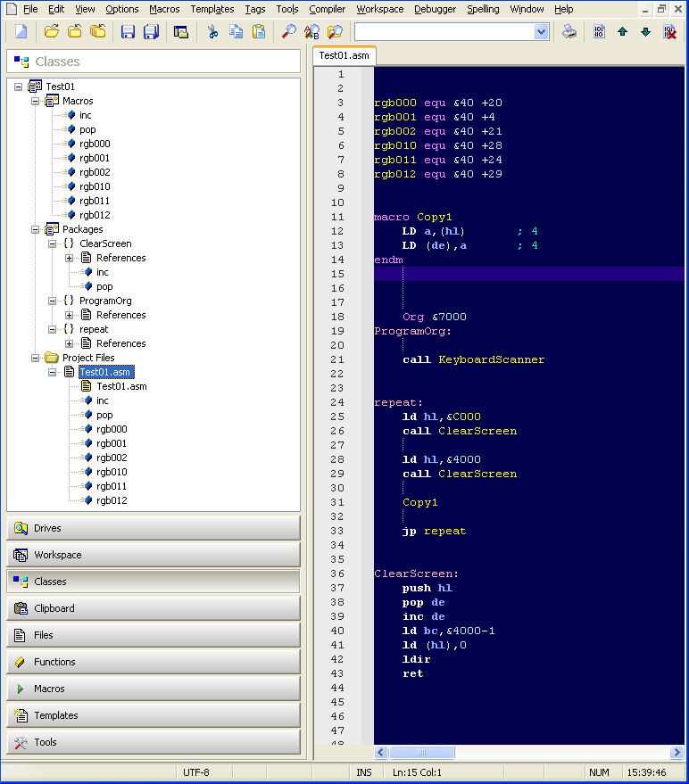Viewport: 689px width, 784px height.
Task: Click the horizontal scrollbar thumb in editor
Action: (422, 752)
